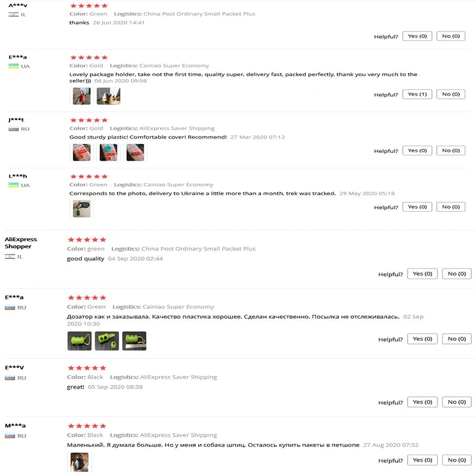Screen dimensions: 476x476
Task: Click No (0) beneath the good quality review
Action: tap(456, 274)
